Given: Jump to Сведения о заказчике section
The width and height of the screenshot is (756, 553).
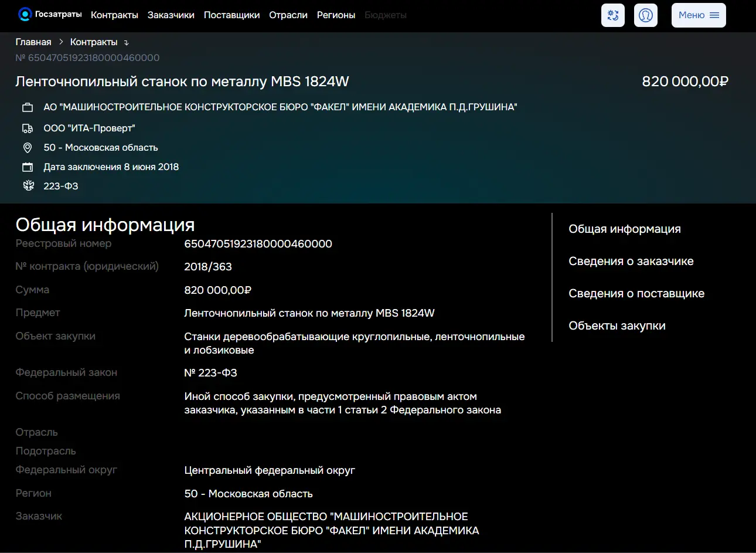Looking at the screenshot, I should pos(631,262).
